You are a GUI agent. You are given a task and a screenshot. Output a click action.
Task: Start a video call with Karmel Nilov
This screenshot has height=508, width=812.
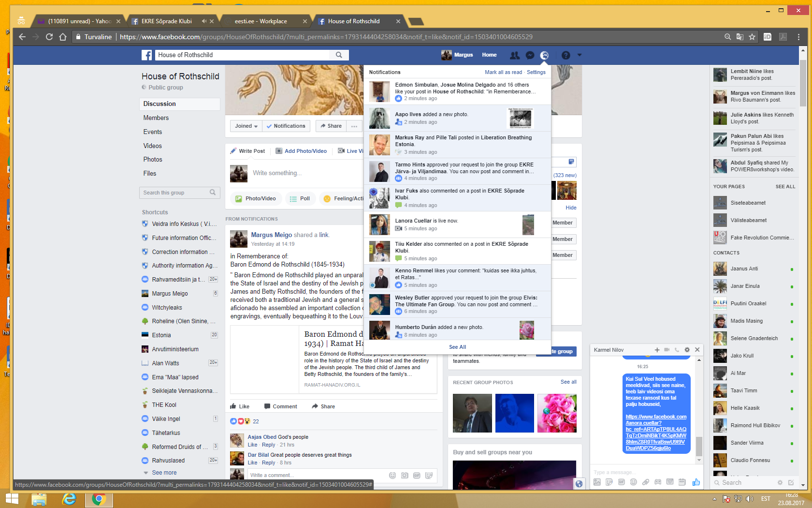[x=667, y=350]
